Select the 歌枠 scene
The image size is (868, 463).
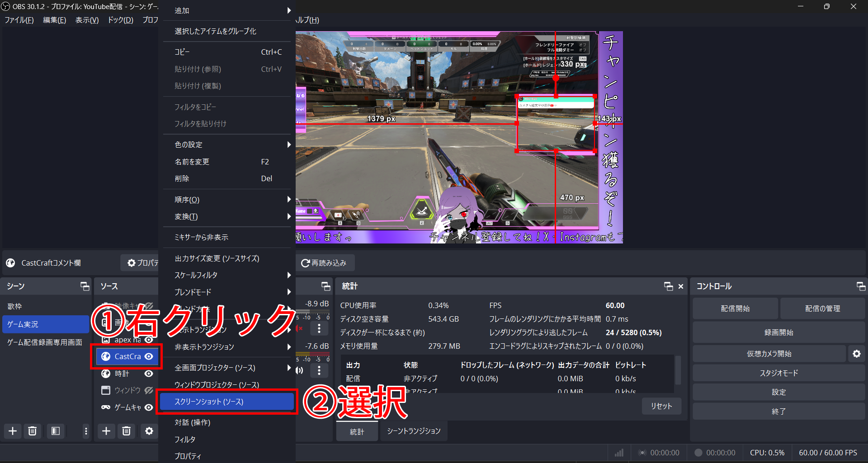45,306
